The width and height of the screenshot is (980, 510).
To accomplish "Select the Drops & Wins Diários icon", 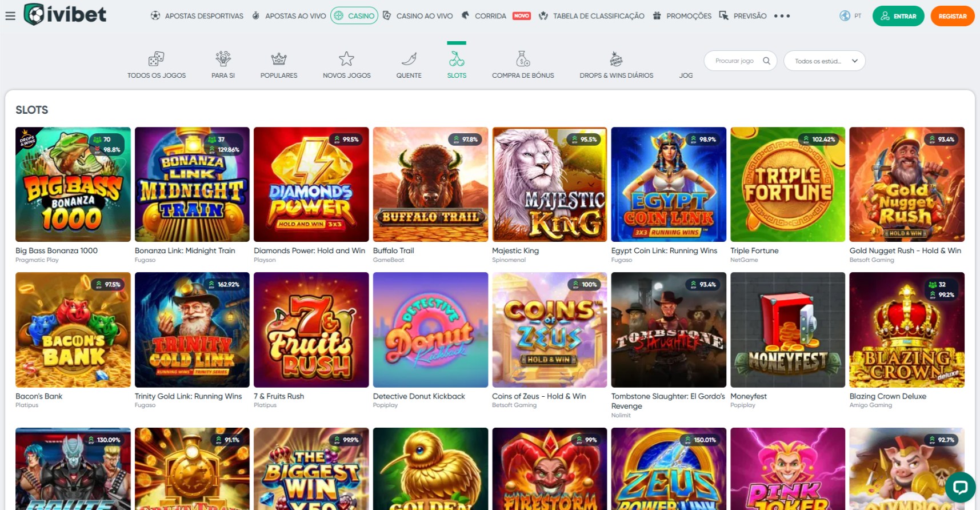I will [616, 58].
